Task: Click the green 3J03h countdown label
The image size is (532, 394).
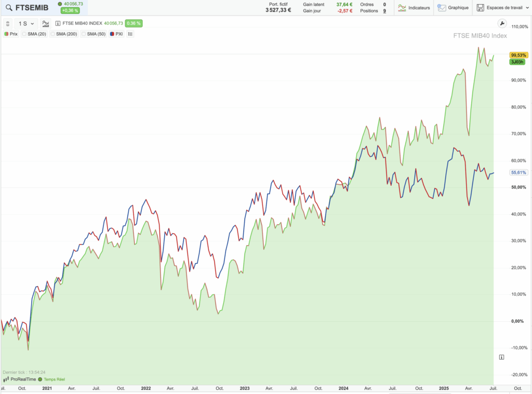Action: point(517,62)
